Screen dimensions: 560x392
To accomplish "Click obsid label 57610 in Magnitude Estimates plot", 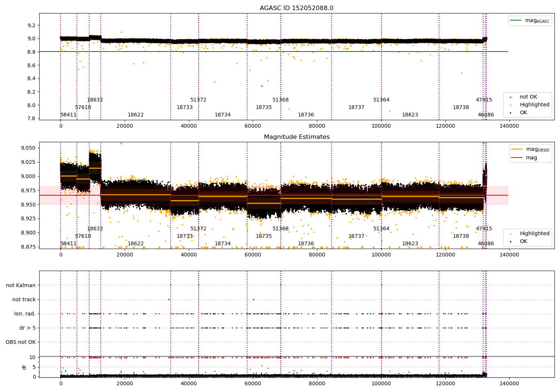I will (x=83, y=236).
